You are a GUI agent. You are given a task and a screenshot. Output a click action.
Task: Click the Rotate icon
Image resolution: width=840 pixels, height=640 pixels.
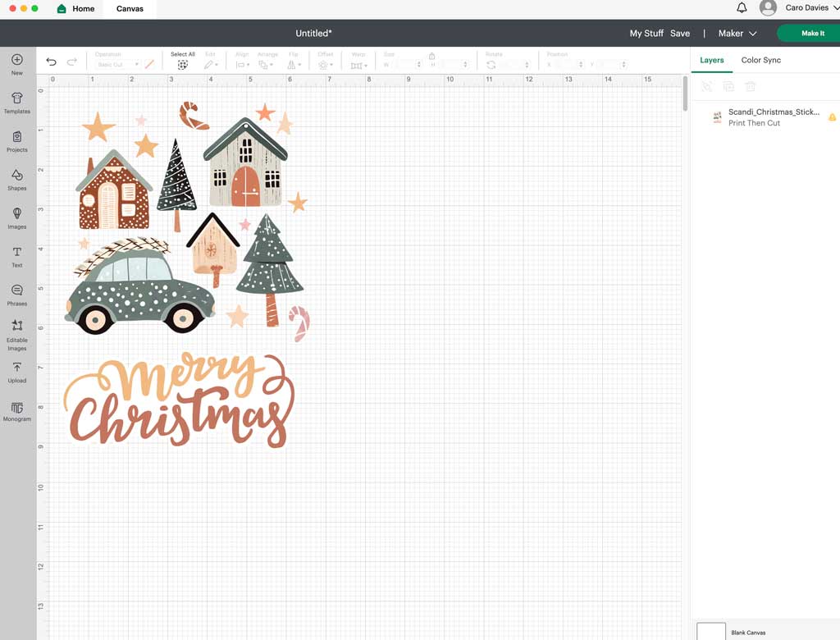491,65
